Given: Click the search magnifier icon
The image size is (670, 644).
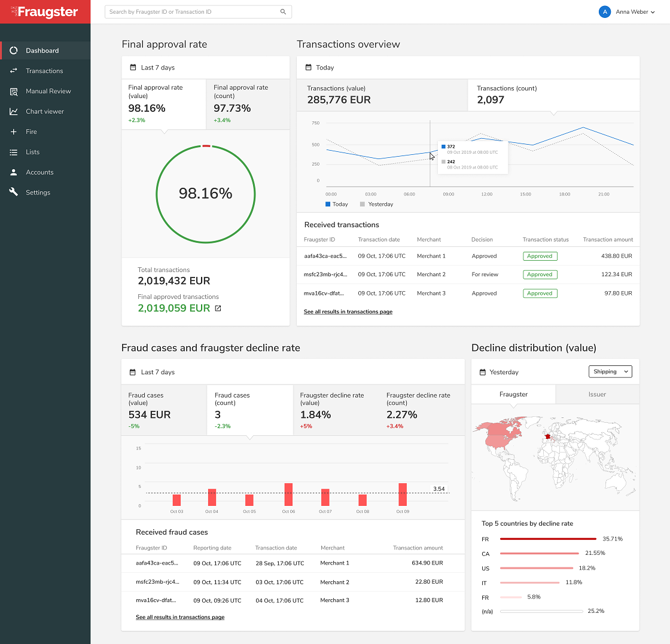Looking at the screenshot, I should coord(283,12).
